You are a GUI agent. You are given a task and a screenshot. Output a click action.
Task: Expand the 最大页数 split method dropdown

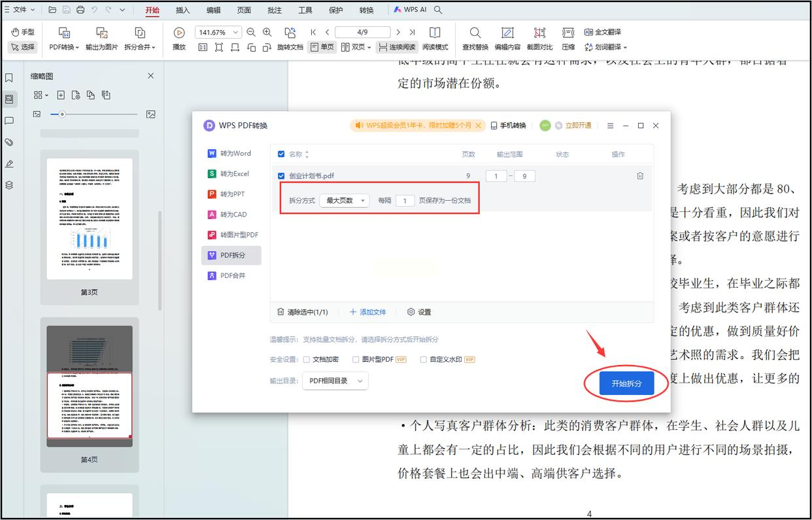pyautogui.click(x=345, y=201)
